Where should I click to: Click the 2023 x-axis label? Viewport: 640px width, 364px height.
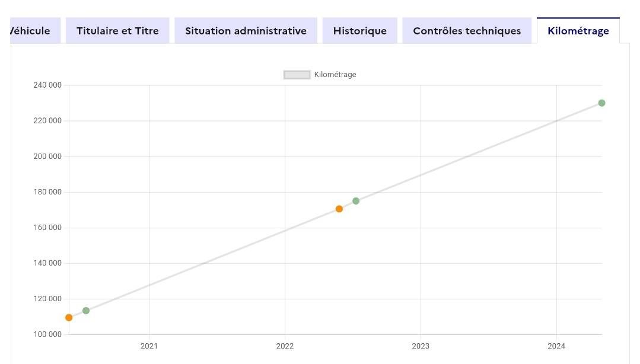[421, 346]
